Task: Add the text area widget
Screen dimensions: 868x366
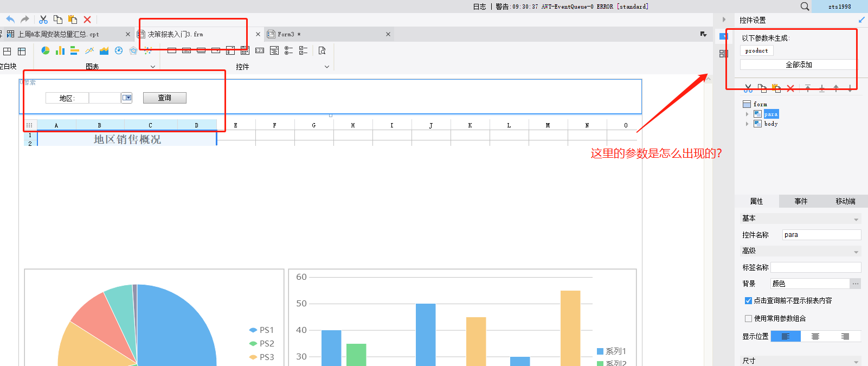Action: click(274, 50)
